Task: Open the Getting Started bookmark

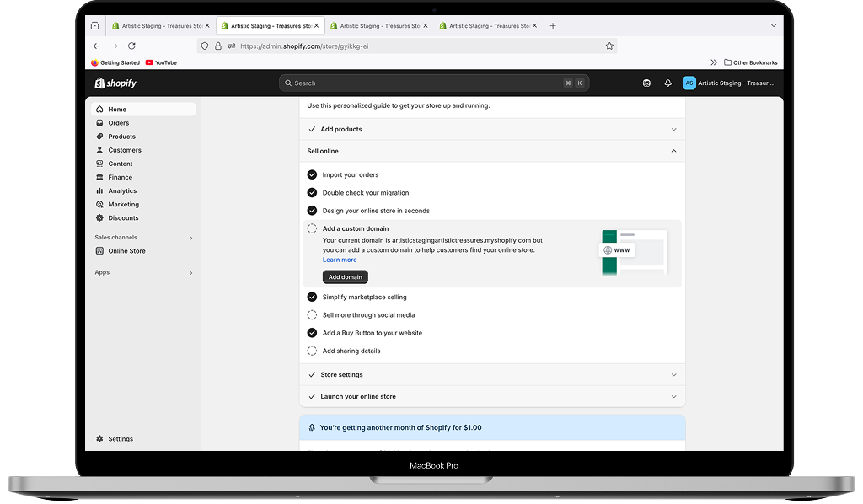Action: pos(115,62)
